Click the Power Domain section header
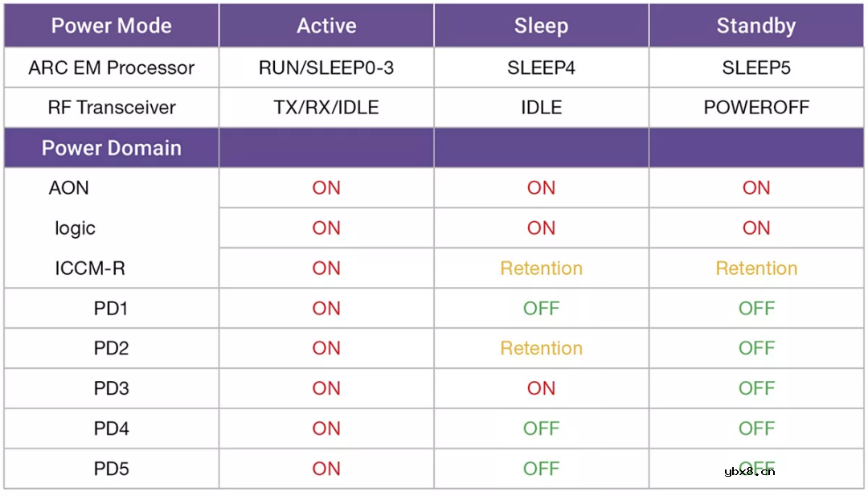 (111, 148)
